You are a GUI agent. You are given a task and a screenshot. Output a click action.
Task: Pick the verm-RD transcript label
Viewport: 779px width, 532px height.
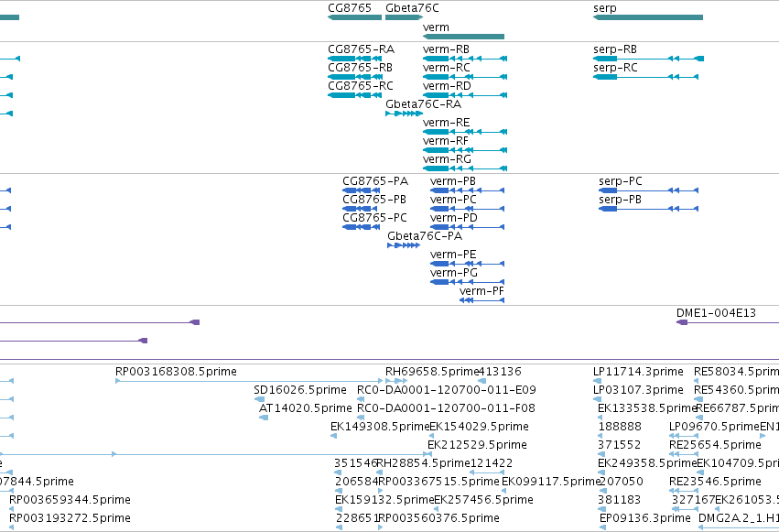tap(447, 86)
